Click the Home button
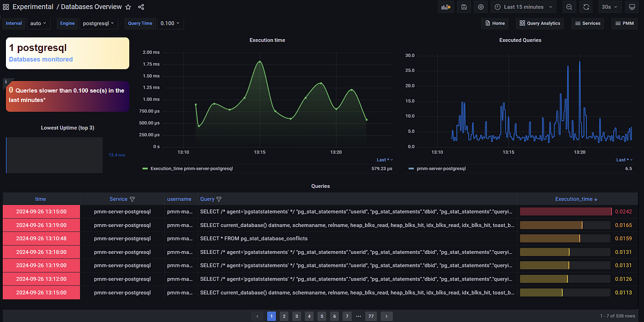The image size is (644, 322). (x=494, y=23)
